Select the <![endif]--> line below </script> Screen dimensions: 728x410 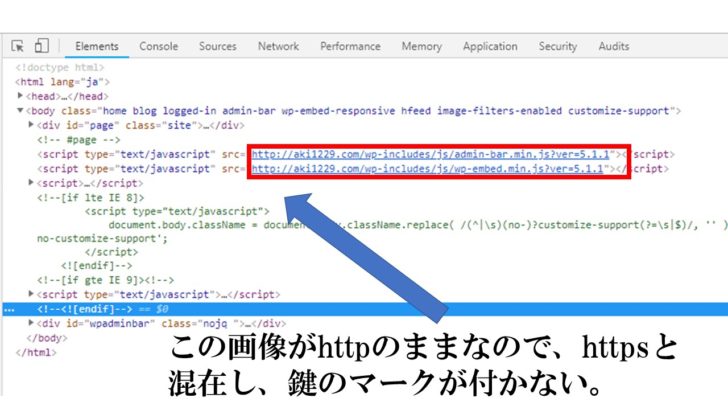97,266
